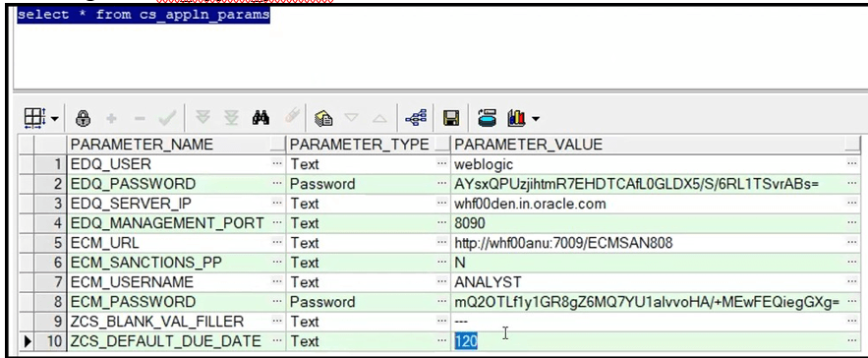Click the blue hierarchy Linked Query icon
Screen dimensions: 868x358
[x=416, y=117]
